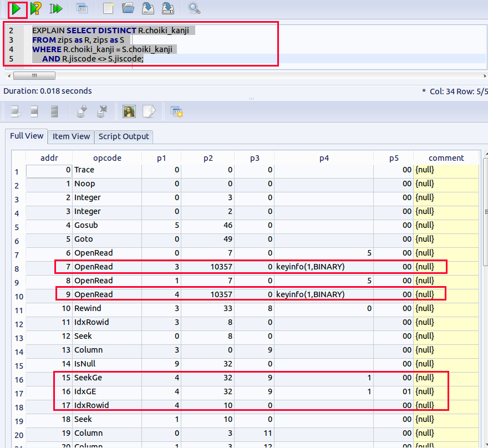
Task: Open the Mona Lisa image viewer icon
Action: click(129, 111)
